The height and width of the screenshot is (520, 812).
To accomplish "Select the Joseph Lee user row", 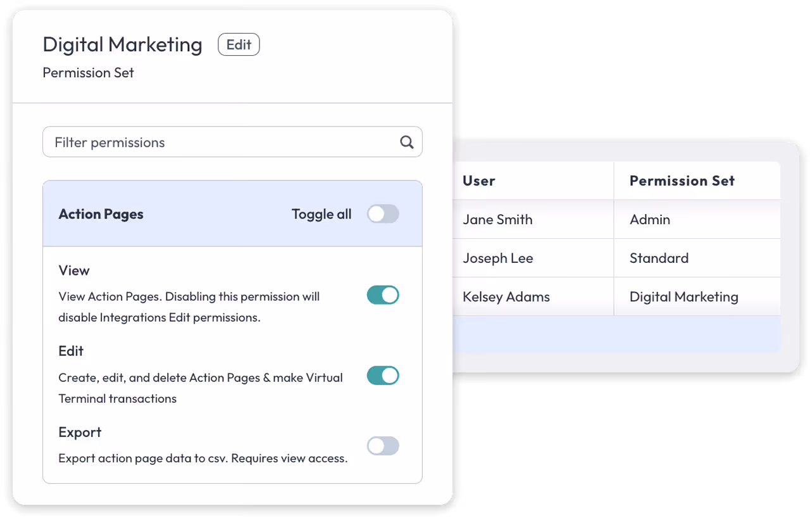I will click(498, 258).
